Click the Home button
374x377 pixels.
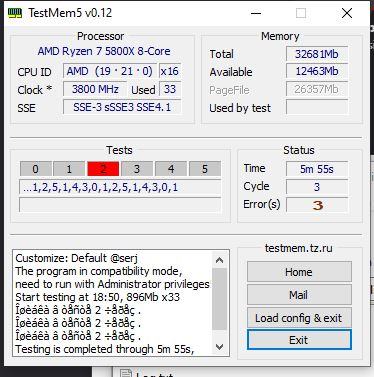(299, 272)
